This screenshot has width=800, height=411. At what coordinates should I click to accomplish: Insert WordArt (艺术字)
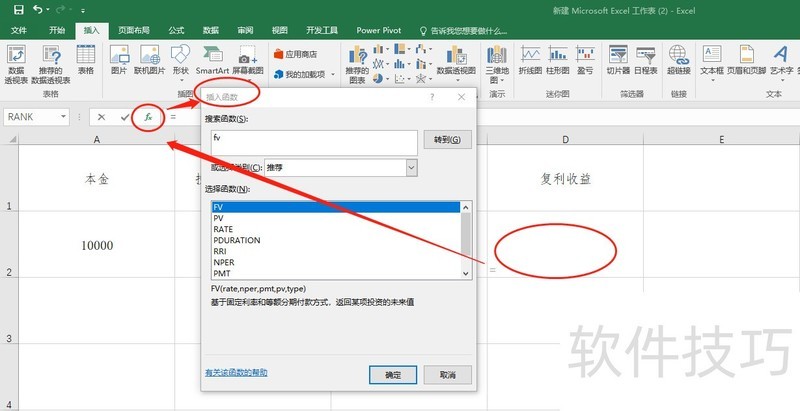coord(781,60)
